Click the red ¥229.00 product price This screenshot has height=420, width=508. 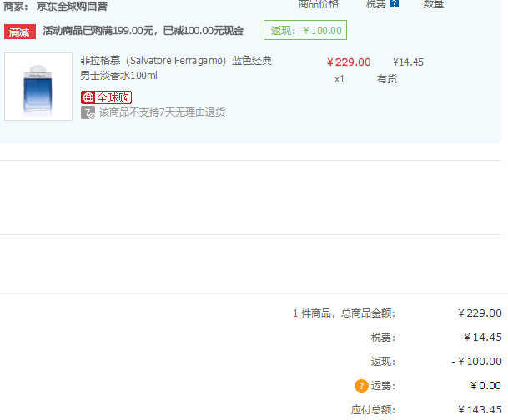point(349,62)
